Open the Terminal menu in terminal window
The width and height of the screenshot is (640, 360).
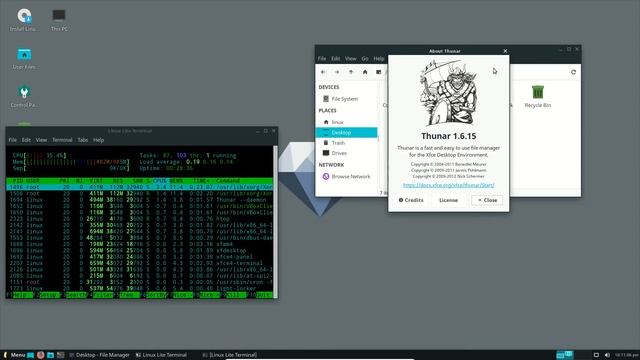click(62, 140)
